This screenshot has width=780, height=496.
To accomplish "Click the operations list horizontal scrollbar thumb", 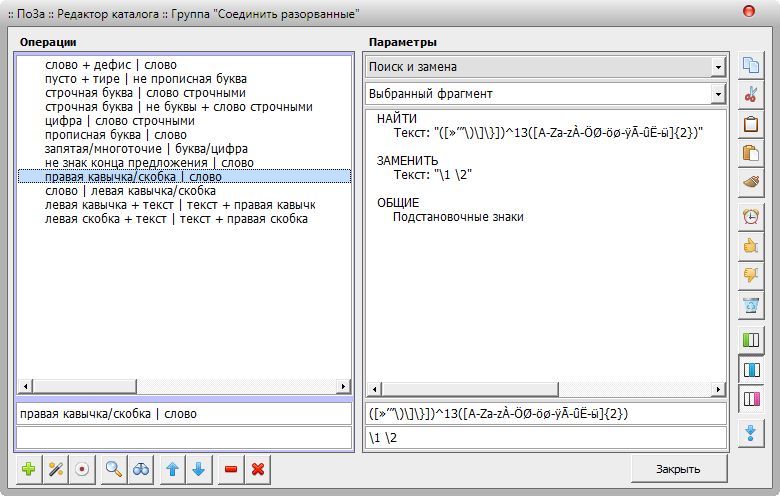I will (85, 386).
